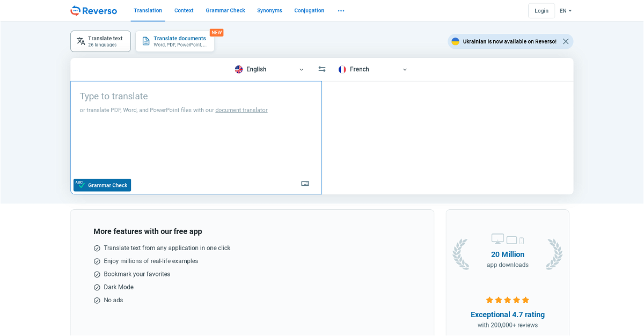Expand the English source language dropdown
This screenshot has width=644, height=336.
[x=269, y=69]
